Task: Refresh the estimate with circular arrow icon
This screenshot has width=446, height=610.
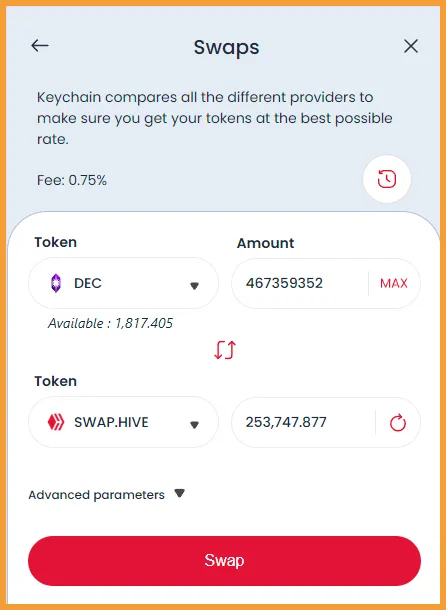Action: pyautogui.click(x=398, y=423)
